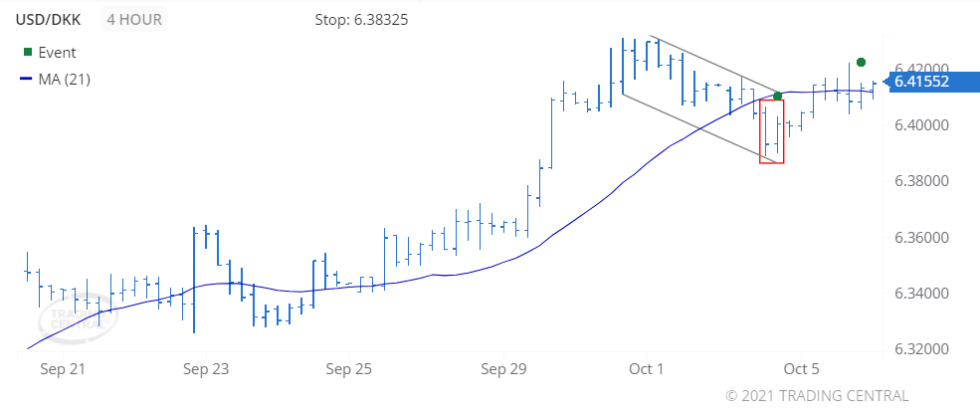Click the Sep 29 date axis label
This screenshot has width=980, height=413.
503,368
